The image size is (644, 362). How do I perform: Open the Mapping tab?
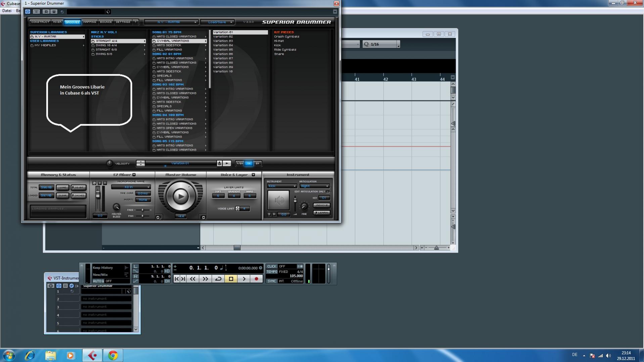click(x=90, y=22)
